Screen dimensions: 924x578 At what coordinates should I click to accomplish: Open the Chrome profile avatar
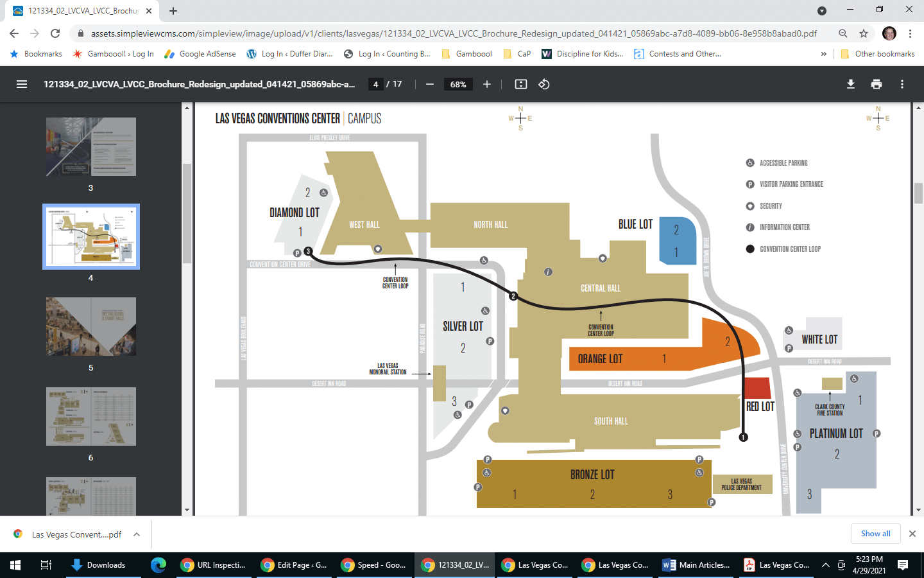(x=889, y=33)
